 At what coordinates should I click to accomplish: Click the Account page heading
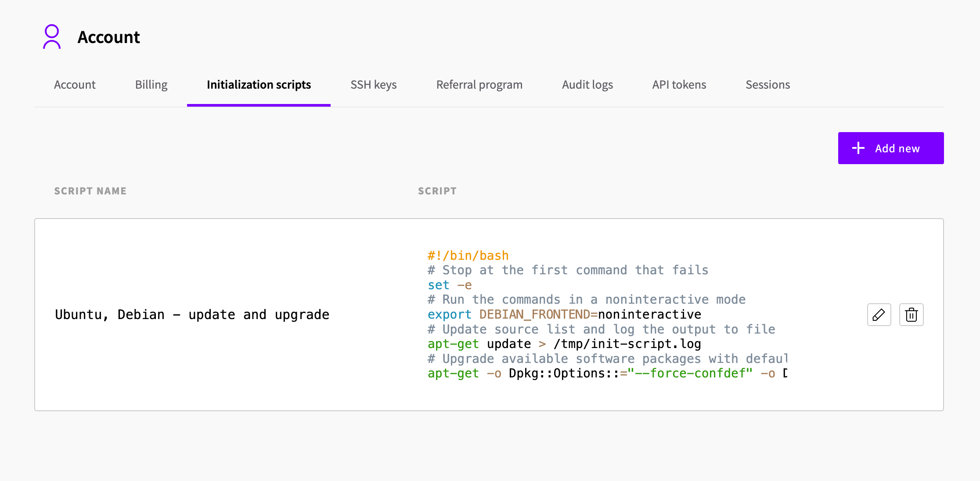pyautogui.click(x=109, y=37)
